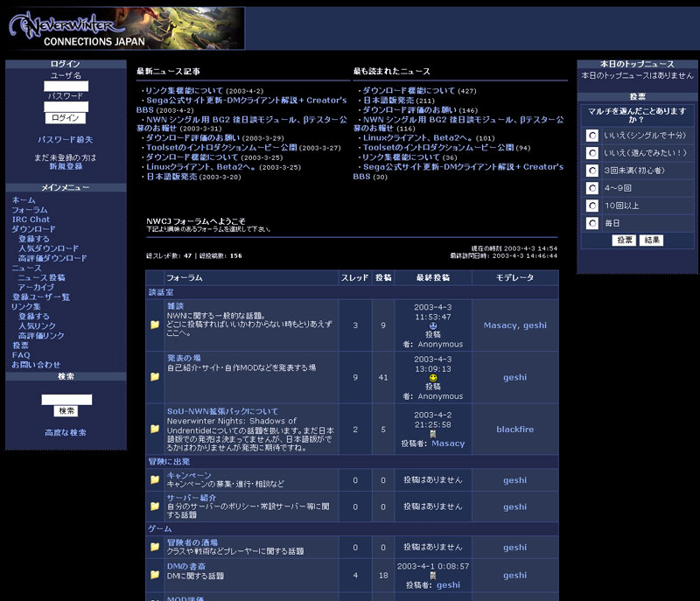The image size is (700, 601).
Task: Click folder icon for サーバー紹介 forum
Action: coord(155,507)
